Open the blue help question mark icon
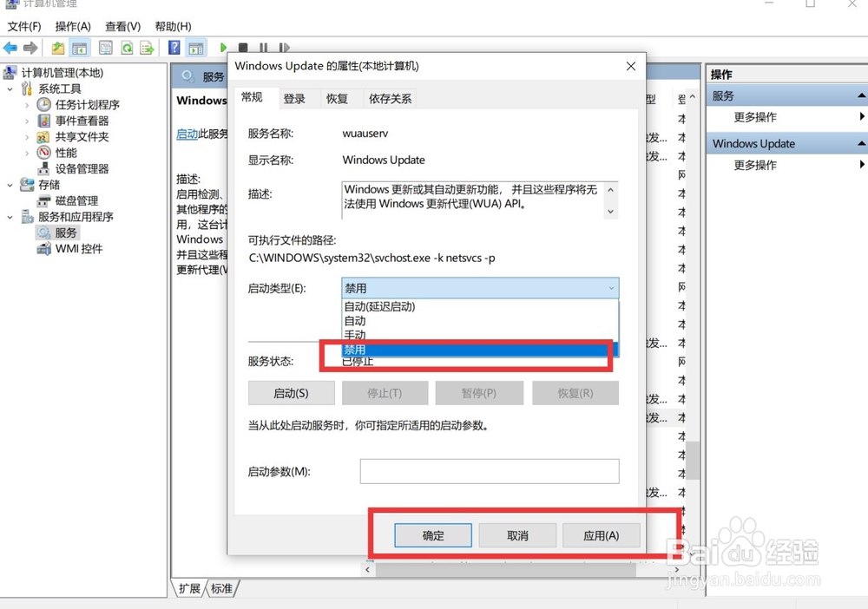868x609 pixels. (x=174, y=48)
